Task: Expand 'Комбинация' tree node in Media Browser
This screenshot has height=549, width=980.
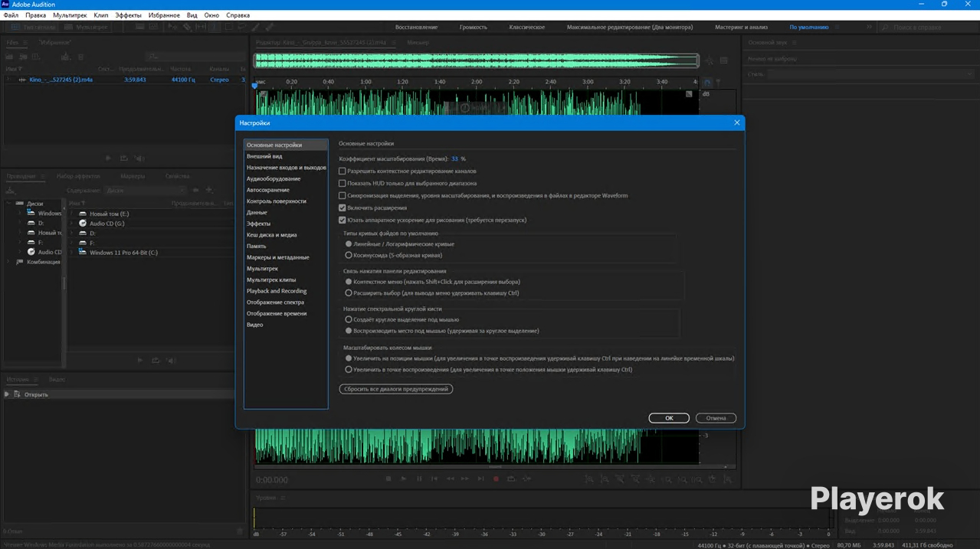Action: [x=8, y=262]
